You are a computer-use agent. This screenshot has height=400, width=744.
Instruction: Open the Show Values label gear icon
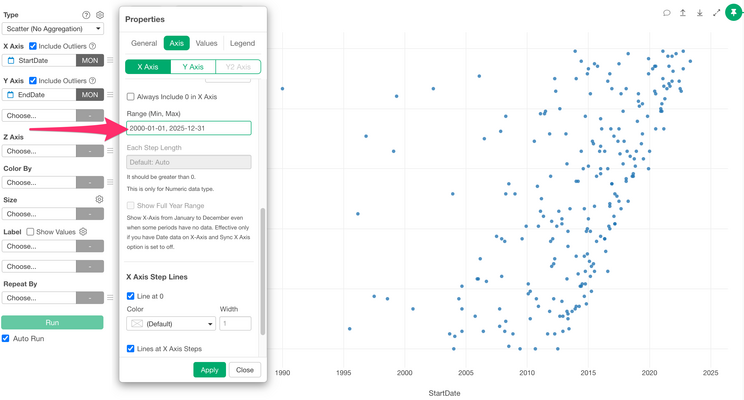(83, 232)
